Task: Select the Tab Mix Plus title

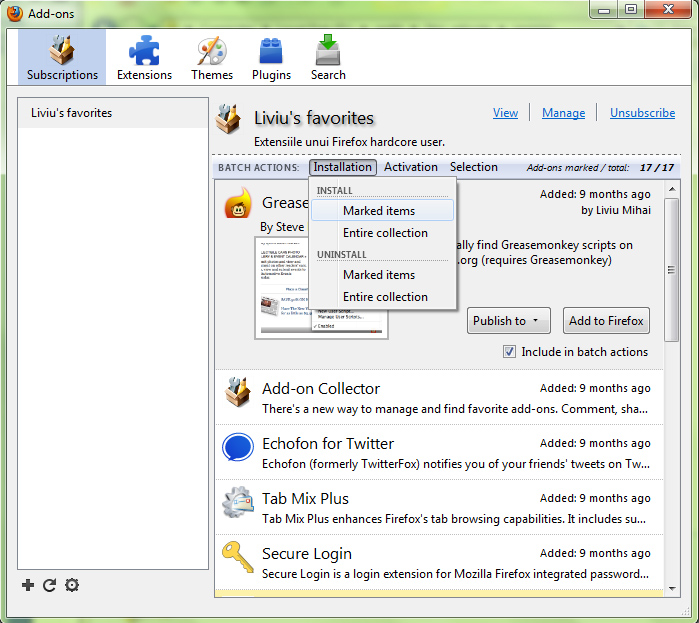Action: click(x=305, y=499)
